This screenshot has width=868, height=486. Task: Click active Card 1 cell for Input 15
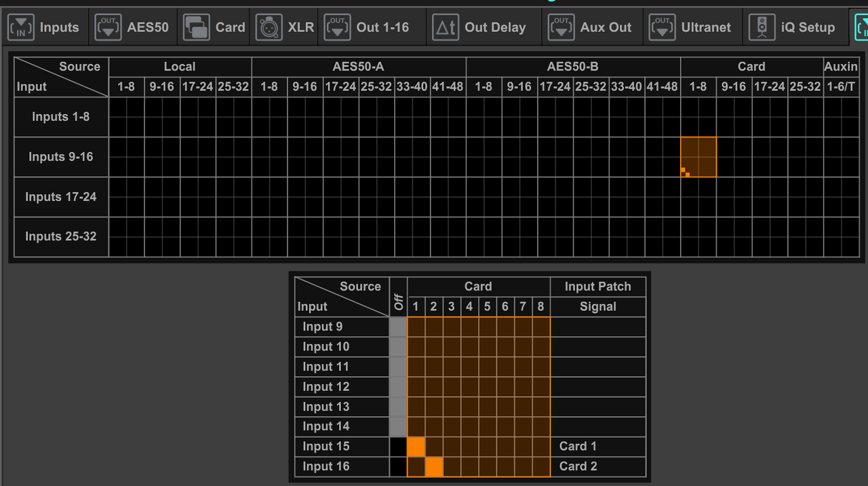tap(416, 447)
